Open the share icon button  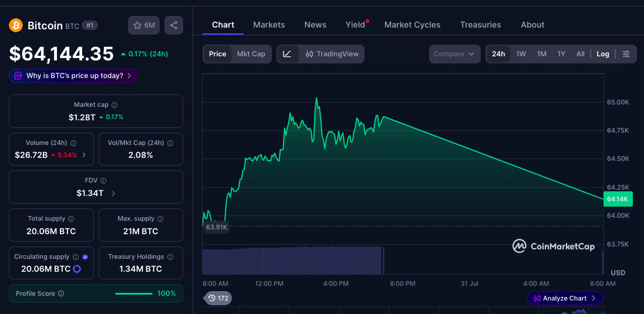pos(174,25)
